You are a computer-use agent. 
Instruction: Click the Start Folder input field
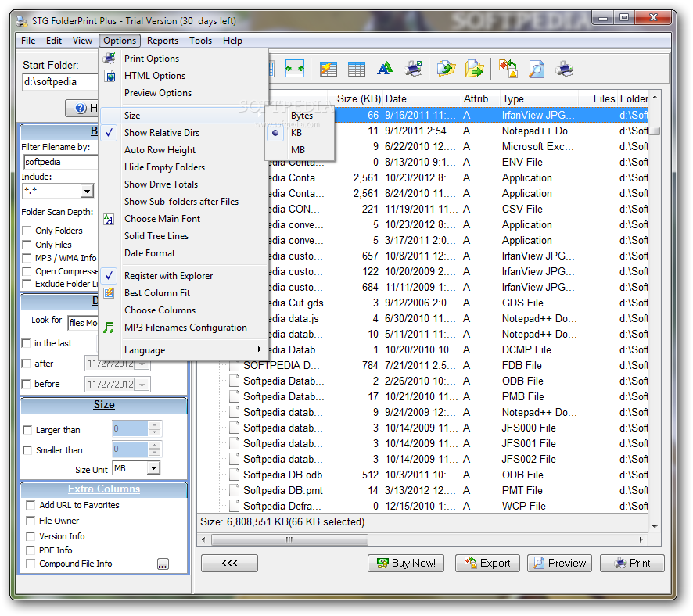(60, 82)
